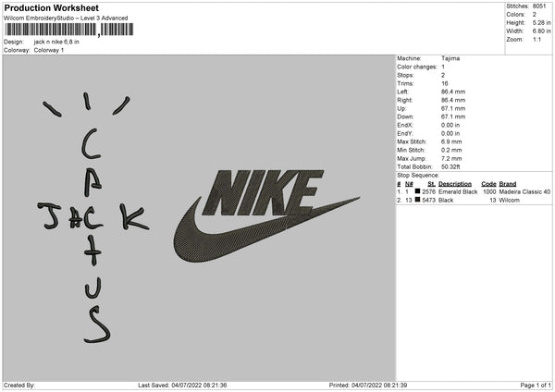Click the "EndY:" label
Viewport: 555px width, 392px height.
405,134
